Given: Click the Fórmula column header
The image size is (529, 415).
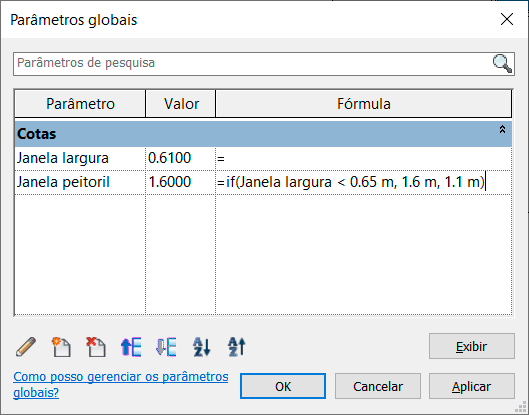Looking at the screenshot, I should point(364,104).
